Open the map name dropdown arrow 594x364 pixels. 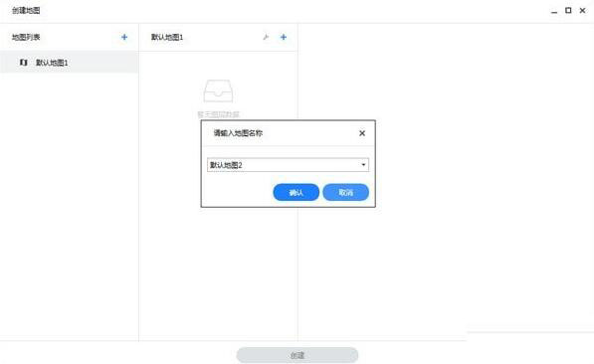363,165
